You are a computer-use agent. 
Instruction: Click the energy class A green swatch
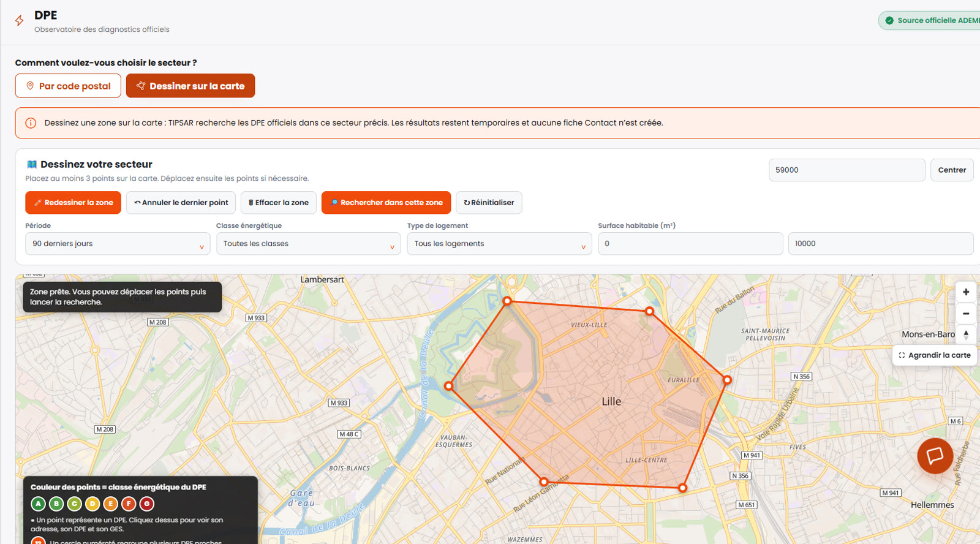[38, 504]
